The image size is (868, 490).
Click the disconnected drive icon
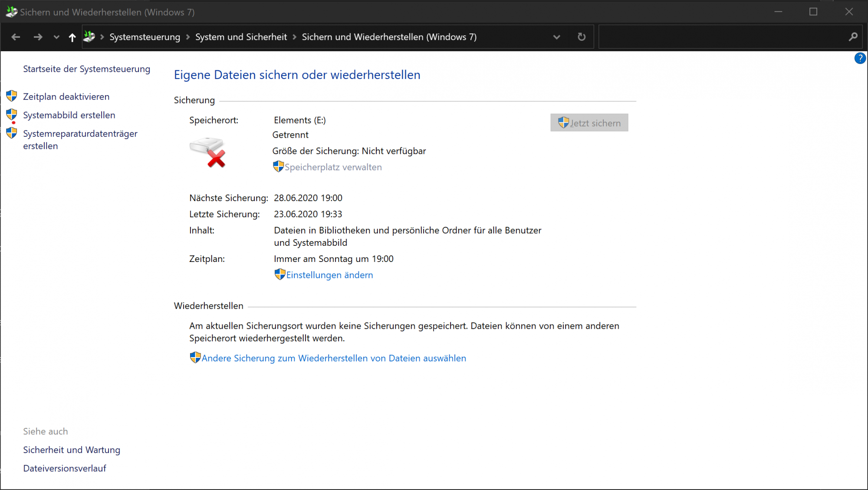208,152
